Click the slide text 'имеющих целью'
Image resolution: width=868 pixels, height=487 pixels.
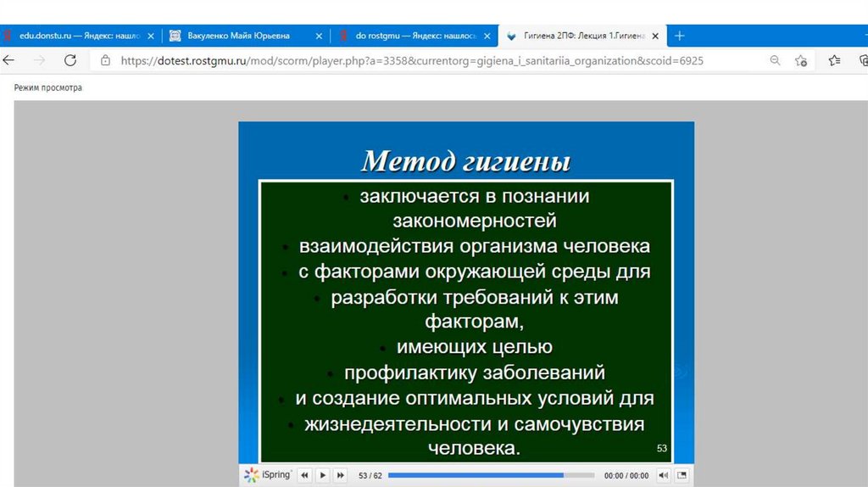(475, 347)
